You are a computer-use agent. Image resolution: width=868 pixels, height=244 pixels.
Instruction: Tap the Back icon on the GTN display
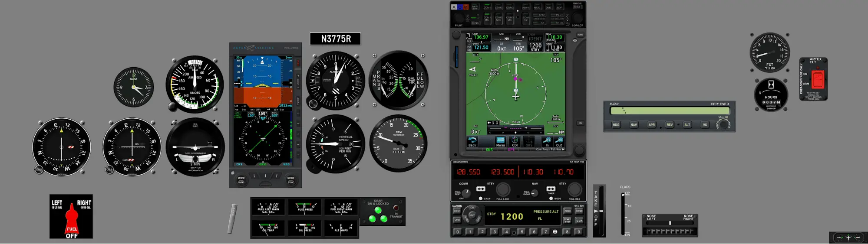tap(472, 141)
